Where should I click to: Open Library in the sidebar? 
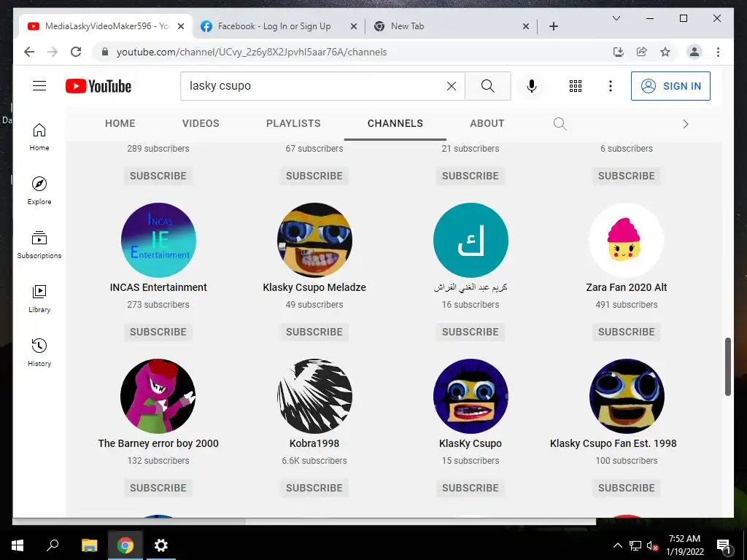(39, 298)
